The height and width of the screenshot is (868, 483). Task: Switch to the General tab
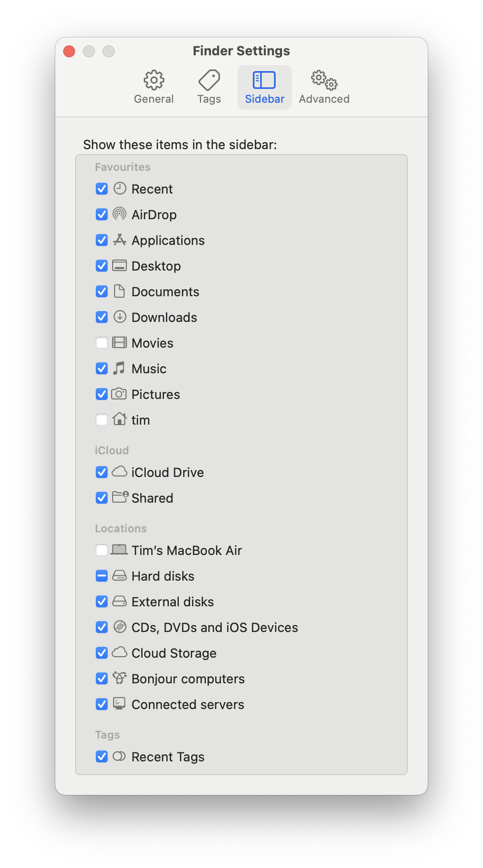pyautogui.click(x=154, y=87)
